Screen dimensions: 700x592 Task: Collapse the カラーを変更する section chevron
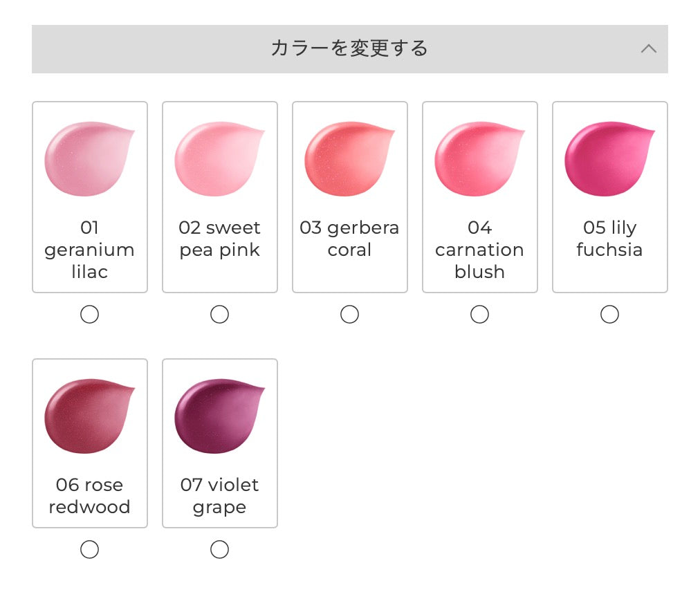648,49
